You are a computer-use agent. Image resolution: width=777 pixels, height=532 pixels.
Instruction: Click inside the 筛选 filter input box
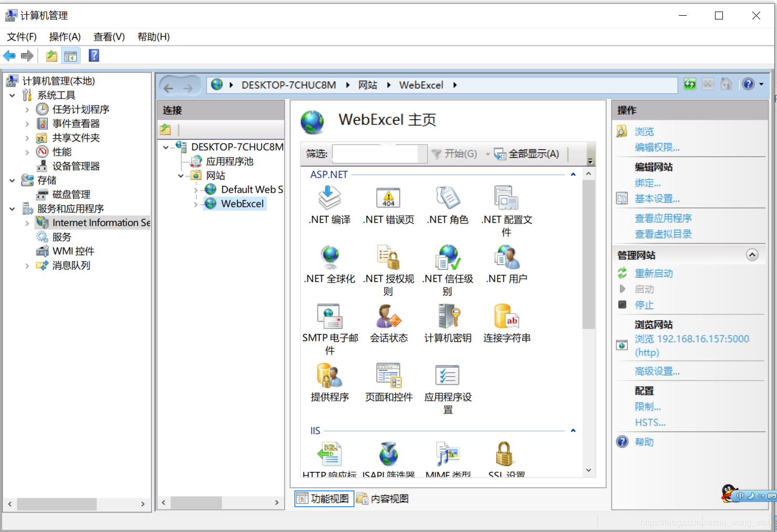click(375, 154)
